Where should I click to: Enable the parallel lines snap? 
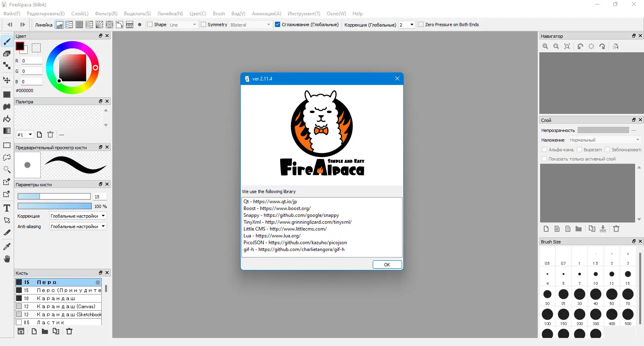tap(69, 25)
